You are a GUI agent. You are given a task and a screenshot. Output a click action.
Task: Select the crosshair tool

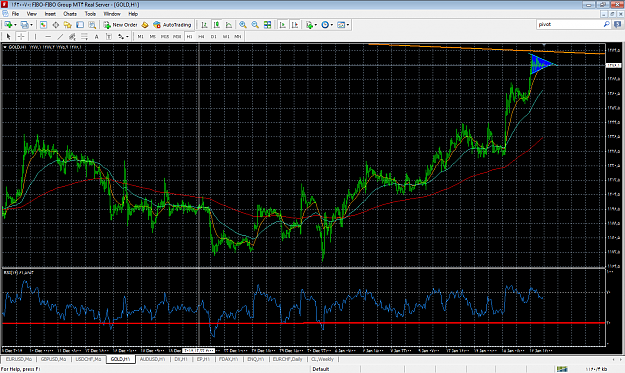coord(21,37)
